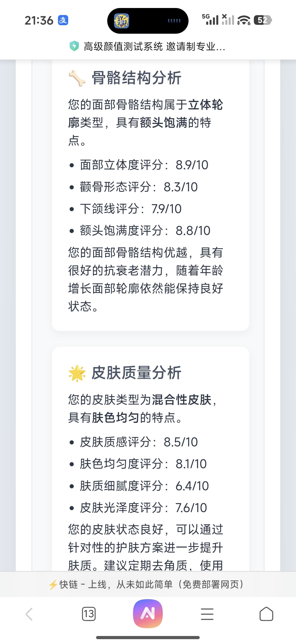Image resolution: width=296 pixels, height=644 pixels.
Task: Tap the star emoji icon
Action: click(x=77, y=373)
